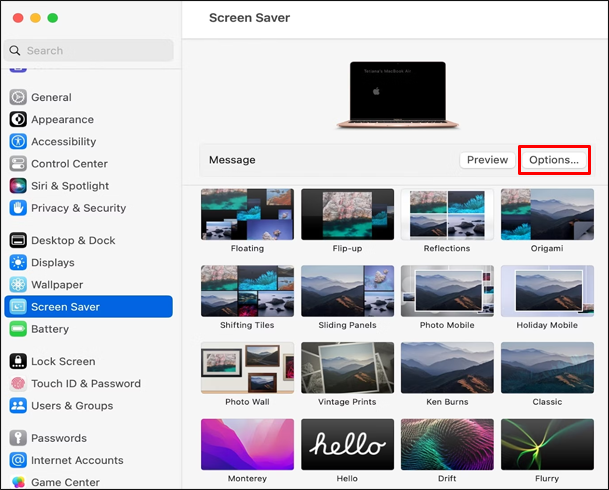Go to Wallpaper settings label
Viewport: 609px width, 490px height.
[57, 285]
